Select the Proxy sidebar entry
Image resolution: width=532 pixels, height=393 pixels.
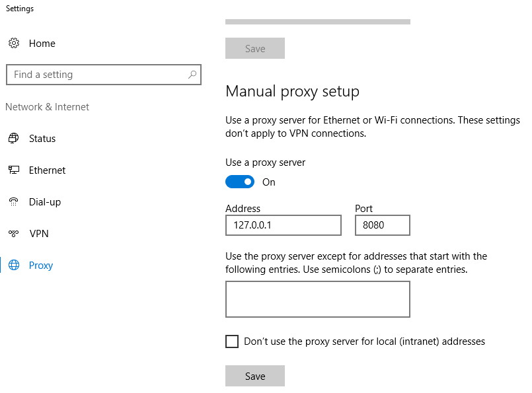pyautogui.click(x=41, y=265)
